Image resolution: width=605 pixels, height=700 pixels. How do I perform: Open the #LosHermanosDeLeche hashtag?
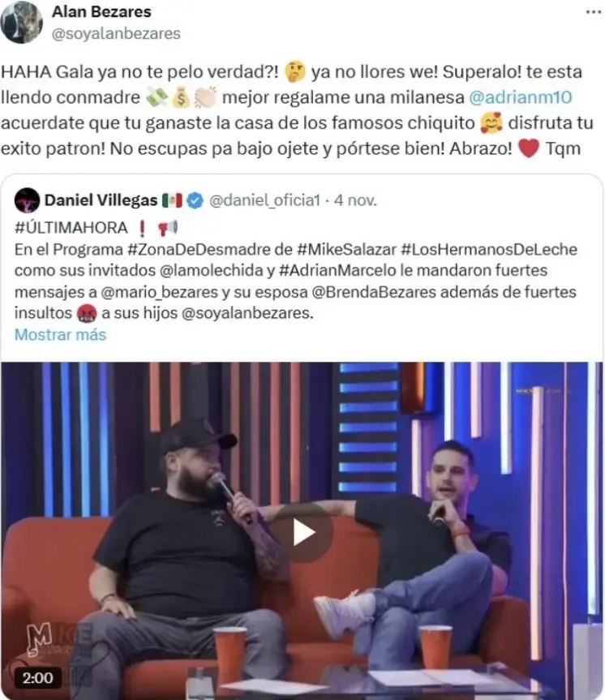tap(489, 249)
